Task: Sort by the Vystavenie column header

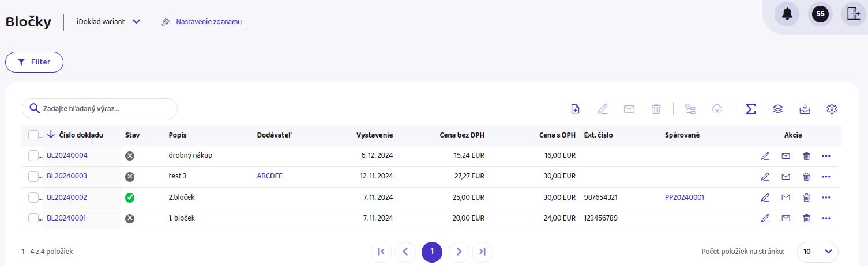Action: click(x=374, y=135)
